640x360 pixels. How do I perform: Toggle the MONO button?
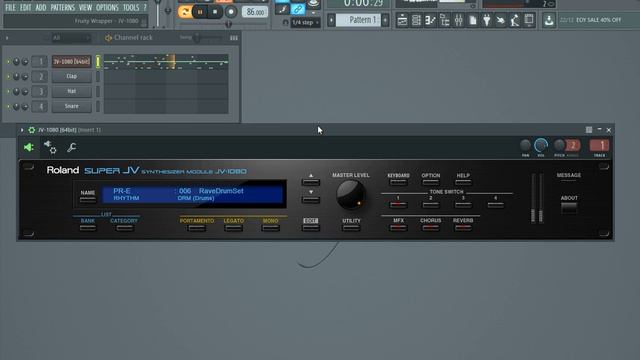pos(270,228)
